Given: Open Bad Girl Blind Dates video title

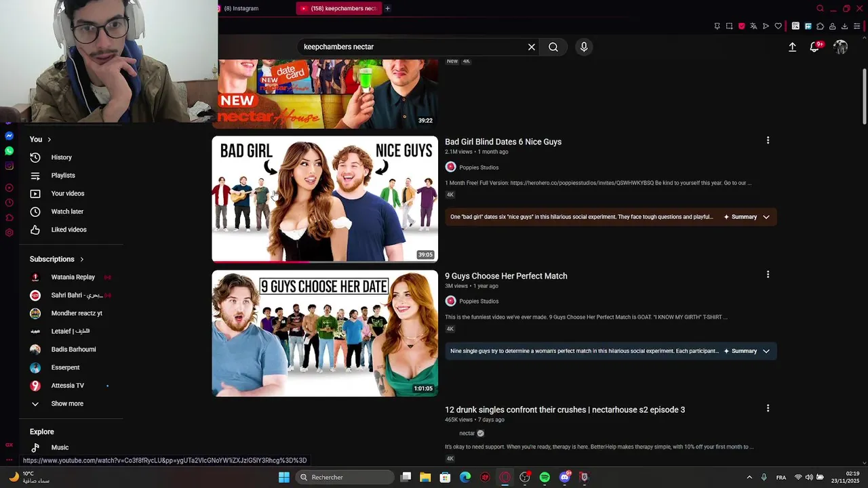Looking at the screenshot, I should pyautogui.click(x=503, y=142).
